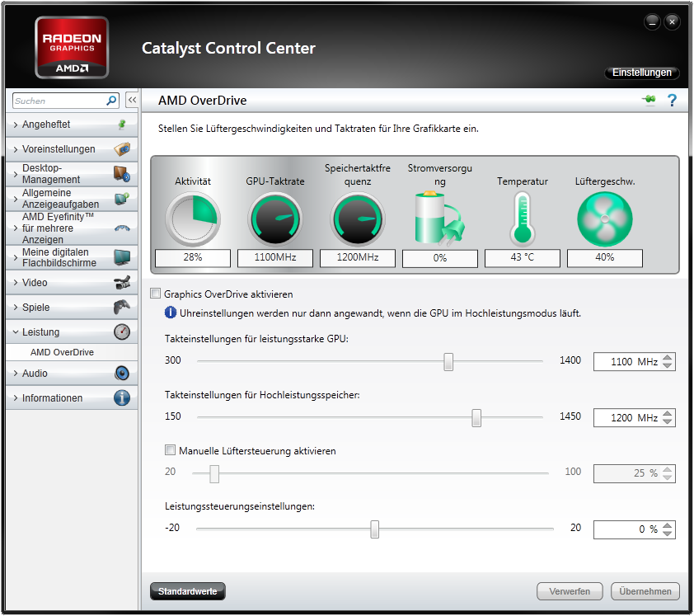694x616 pixels.
Task: Enable Manuelle Lüftersteuerung aktivieren checkbox
Action: [170, 450]
